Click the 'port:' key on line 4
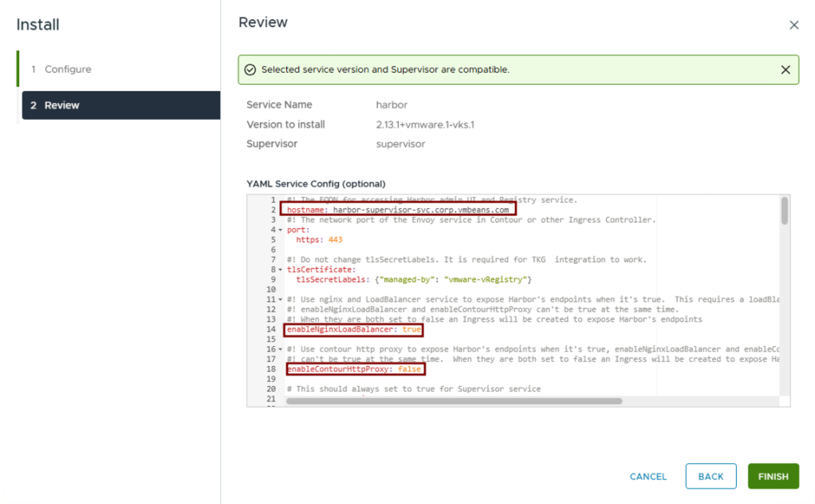Image resolution: width=815 pixels, height=504 pixels. 297,230
